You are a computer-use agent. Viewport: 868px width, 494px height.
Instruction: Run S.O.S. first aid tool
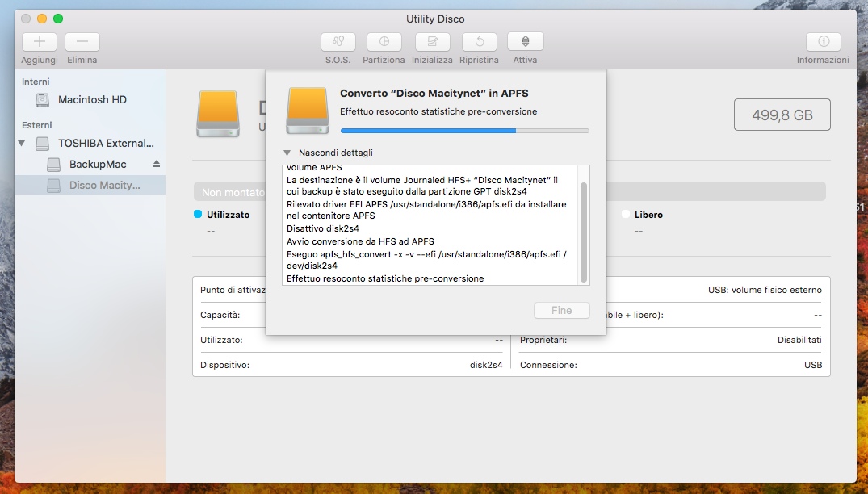[338, 42]
